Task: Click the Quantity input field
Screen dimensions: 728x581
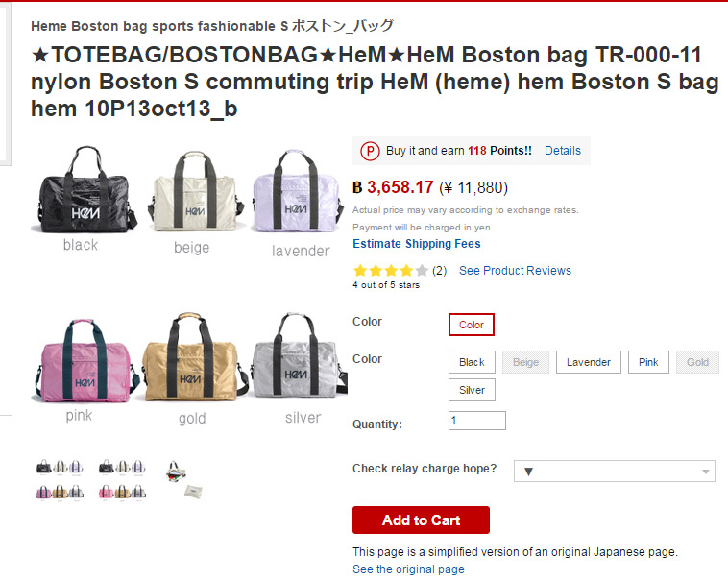Action: click(476, 421)
